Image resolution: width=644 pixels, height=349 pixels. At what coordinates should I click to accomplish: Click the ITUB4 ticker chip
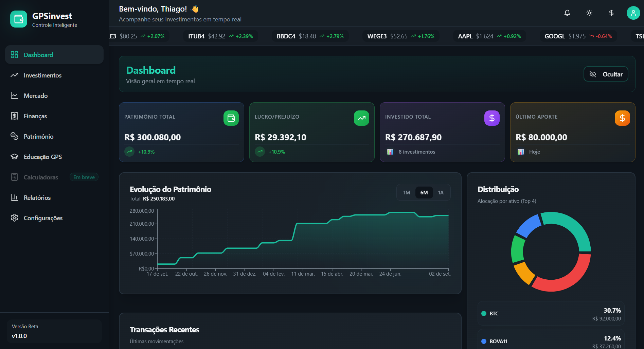(220, 36)
